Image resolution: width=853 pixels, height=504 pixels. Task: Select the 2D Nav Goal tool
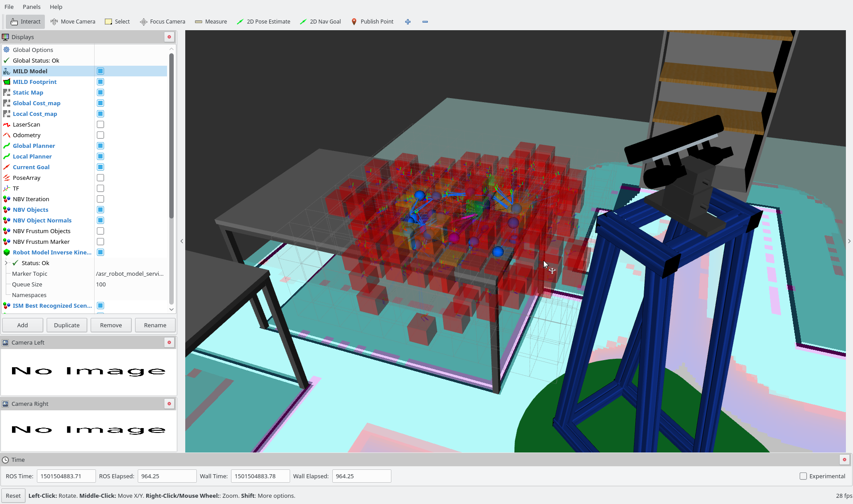point(320,21)
